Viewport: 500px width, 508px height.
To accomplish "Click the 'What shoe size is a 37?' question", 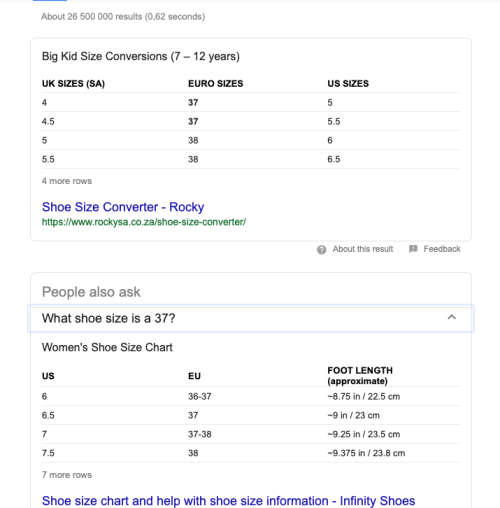I will pyautogui.click(x=108, y=318).
